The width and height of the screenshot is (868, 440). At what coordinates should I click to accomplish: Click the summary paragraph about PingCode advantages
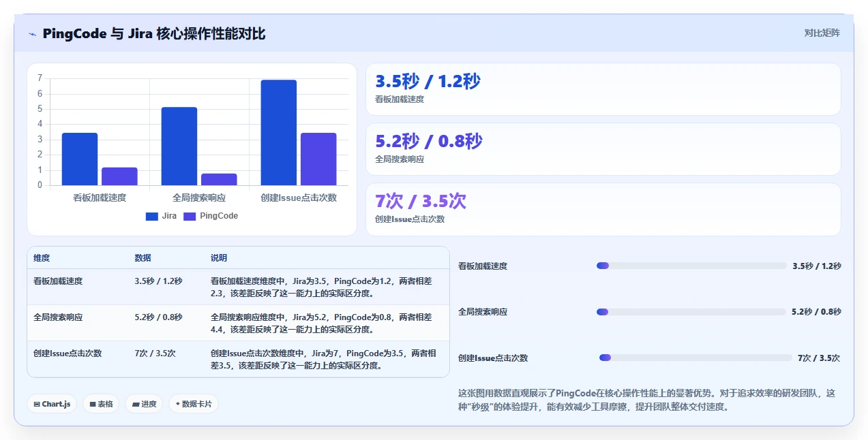(x=647, y=400)
